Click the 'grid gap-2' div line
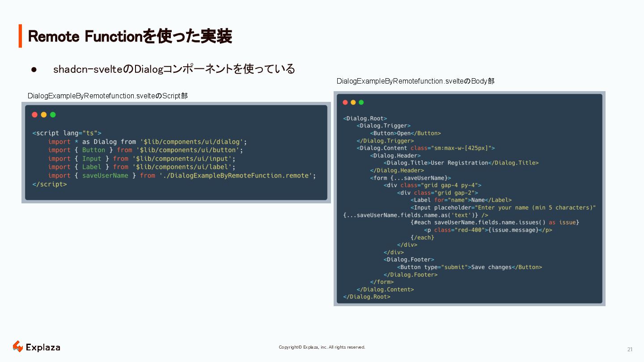The width and height of the screenshot is (644, 362). tap(438, 193)
